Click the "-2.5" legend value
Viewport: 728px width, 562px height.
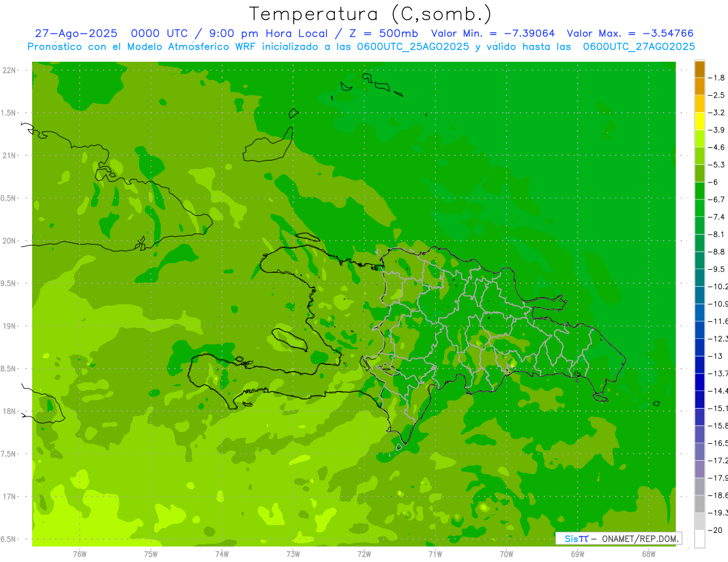point(718,95)
